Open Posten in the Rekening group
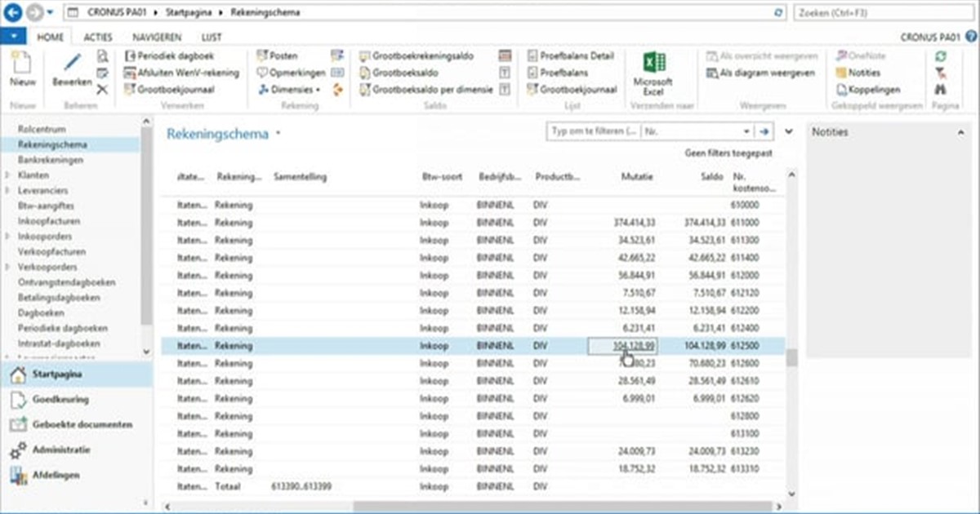The height and width of the screenshot is (514, 980). click(277, 56)
